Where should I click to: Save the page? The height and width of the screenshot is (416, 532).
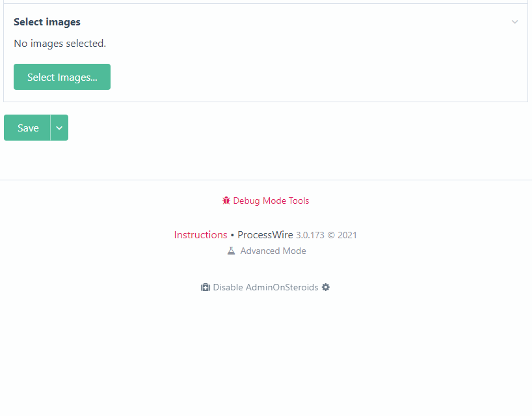[27, 128]
